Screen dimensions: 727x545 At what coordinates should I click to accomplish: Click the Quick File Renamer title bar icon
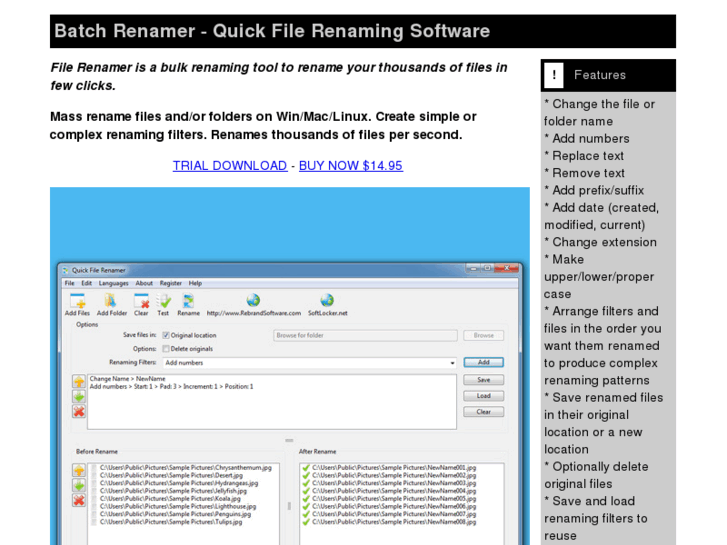point(65,270)
